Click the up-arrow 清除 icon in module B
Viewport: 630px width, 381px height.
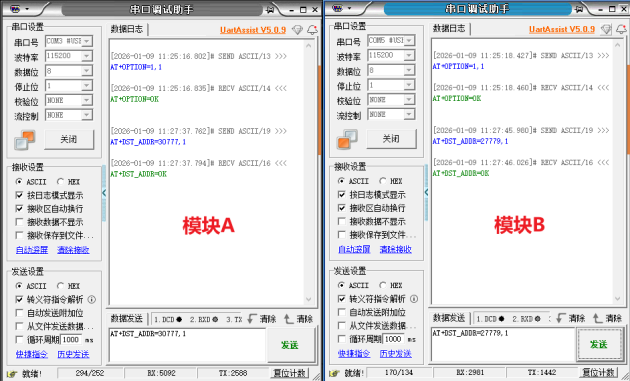pos(597,318)
